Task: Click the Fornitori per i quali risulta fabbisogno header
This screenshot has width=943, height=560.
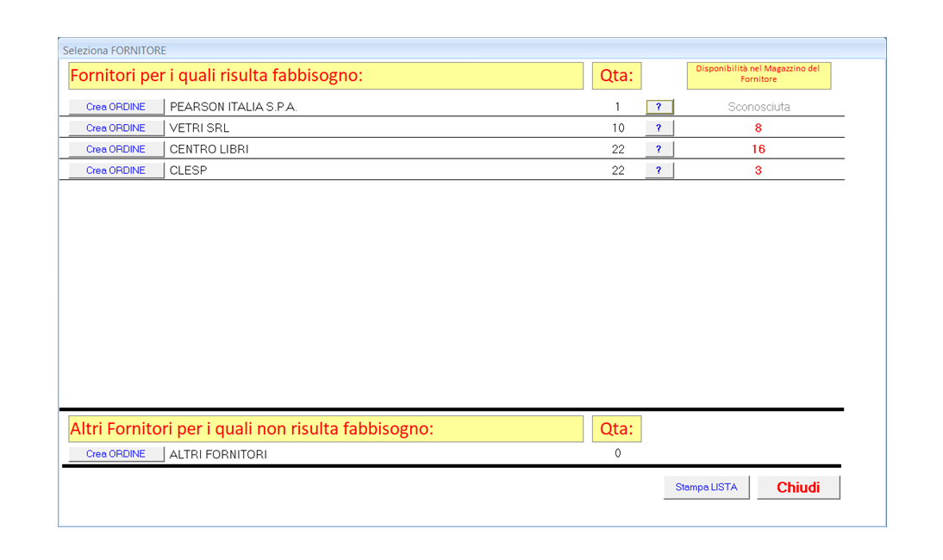Action: [325, 76]
